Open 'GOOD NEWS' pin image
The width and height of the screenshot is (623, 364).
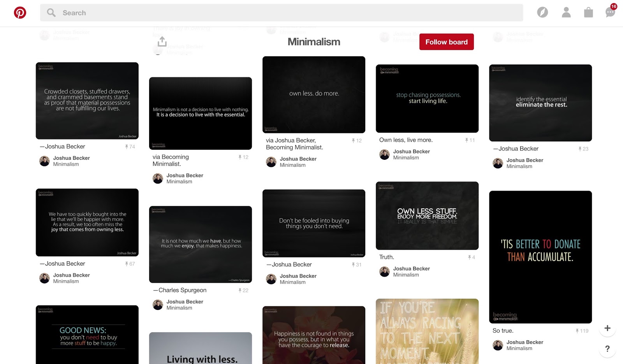tap(87, 334)
